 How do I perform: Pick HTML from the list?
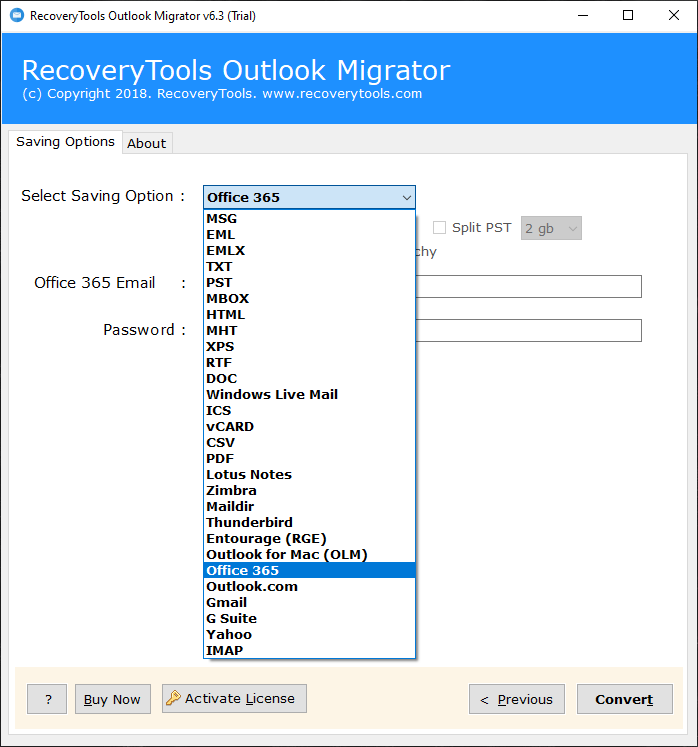309,314
